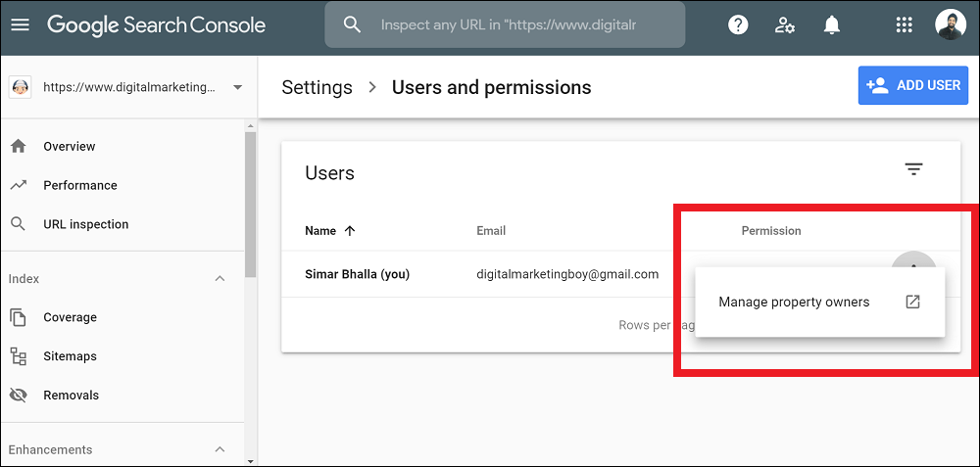This screenshot has height=467, width=980.
Task: Click the digitalmarketingboy@gmail.com email cell
Action: pyautogui.click(x=566, y=274)
